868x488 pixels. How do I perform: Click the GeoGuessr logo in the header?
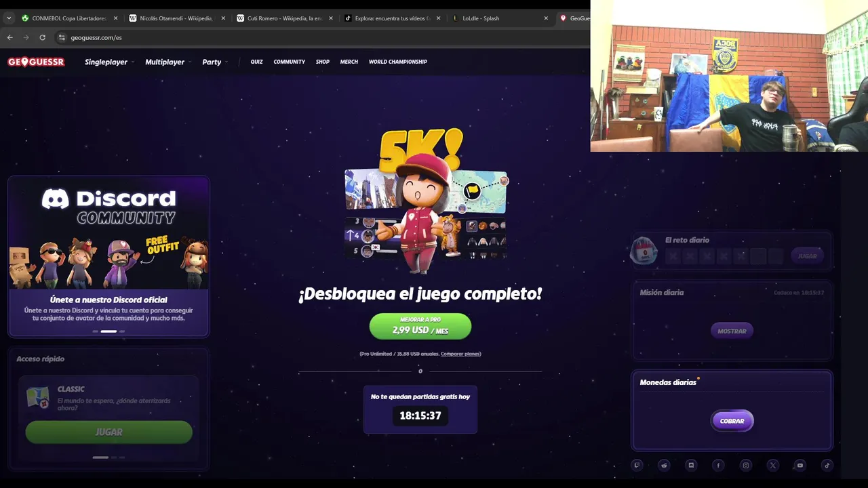tap(36, 62)
